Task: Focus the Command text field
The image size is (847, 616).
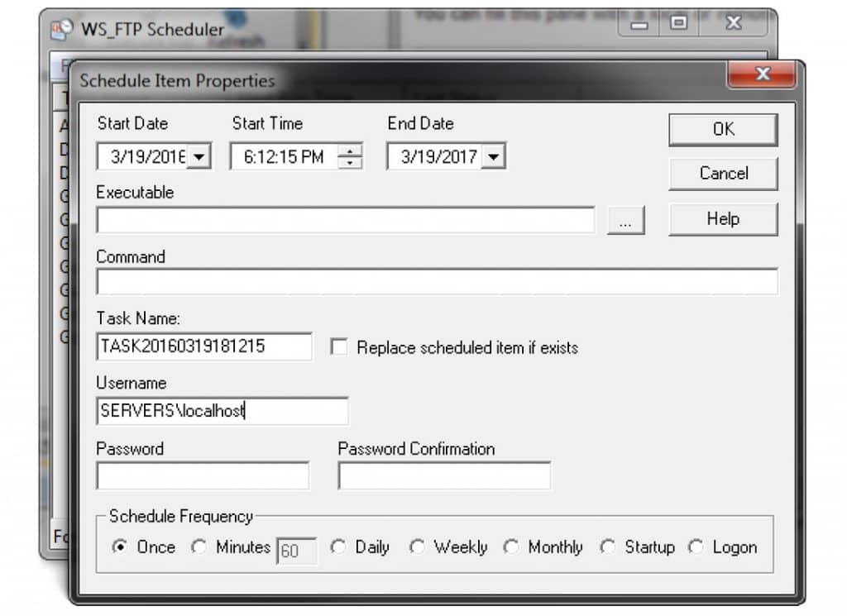Action: (437, 281)
